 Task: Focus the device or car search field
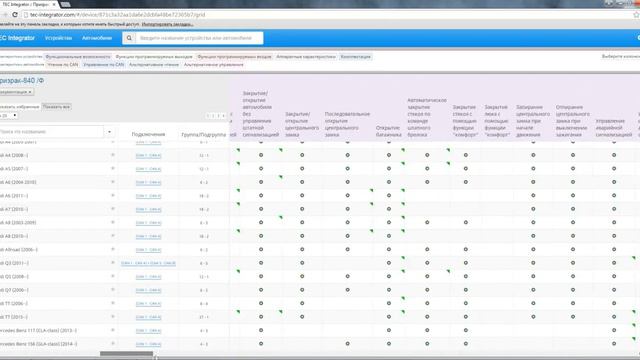coord(199,38)
